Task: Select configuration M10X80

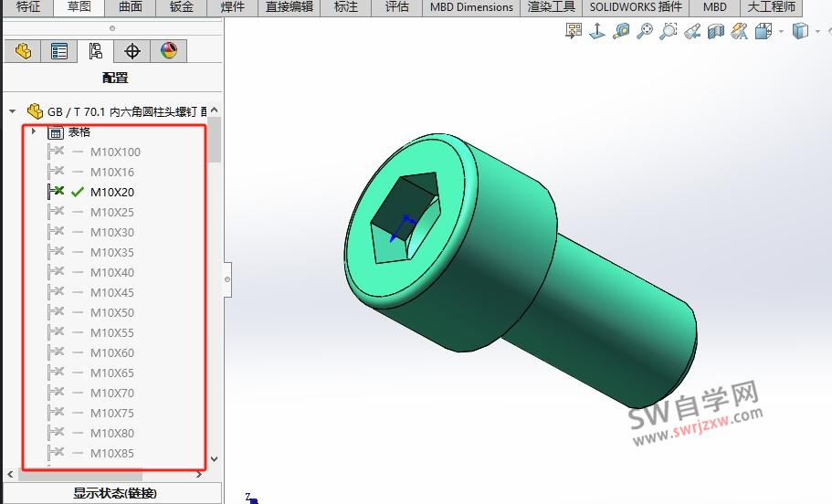Action: [112, 433]
